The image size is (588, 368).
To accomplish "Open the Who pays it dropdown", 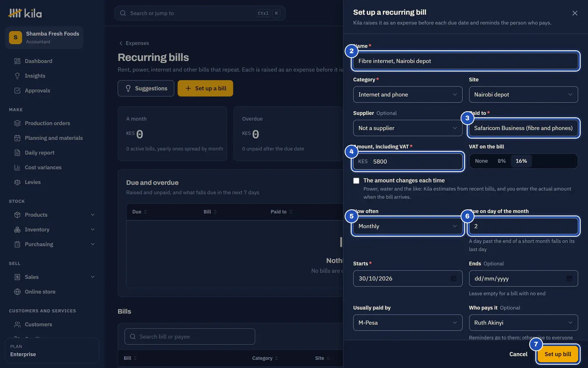I will pyautogui.click(x=523, y=323).
